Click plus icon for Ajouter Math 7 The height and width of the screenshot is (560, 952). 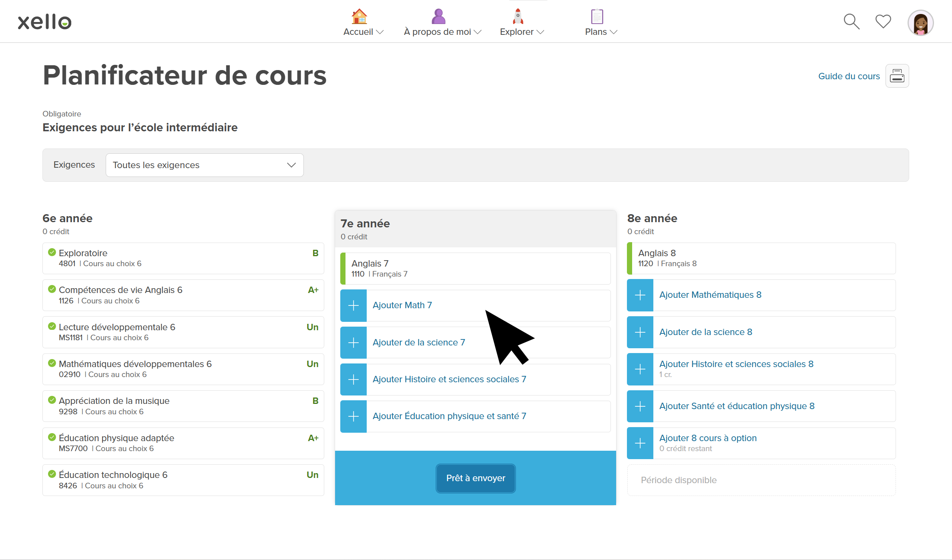pos(353,306)
